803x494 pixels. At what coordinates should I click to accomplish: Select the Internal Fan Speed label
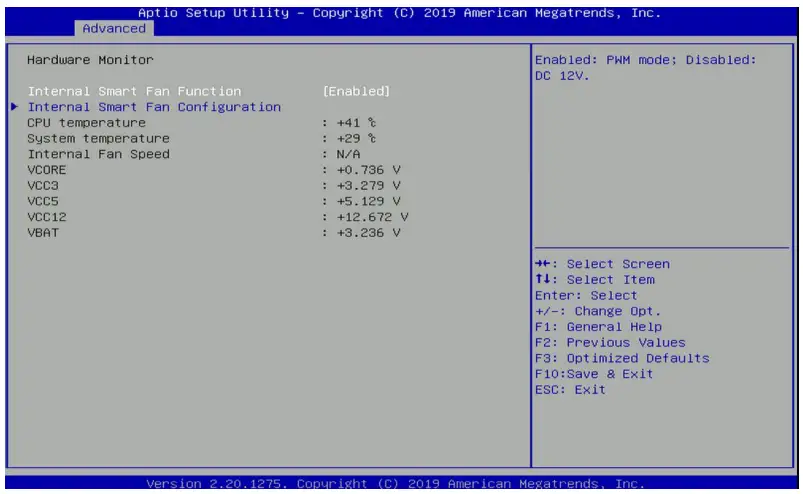click(x=98, y=154)
